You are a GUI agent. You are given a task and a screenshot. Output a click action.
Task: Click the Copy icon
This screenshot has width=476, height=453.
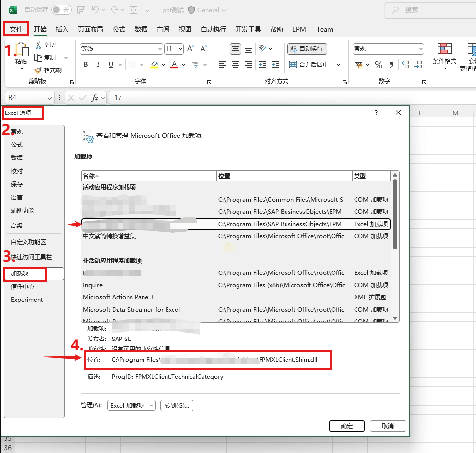coord(38,58)
